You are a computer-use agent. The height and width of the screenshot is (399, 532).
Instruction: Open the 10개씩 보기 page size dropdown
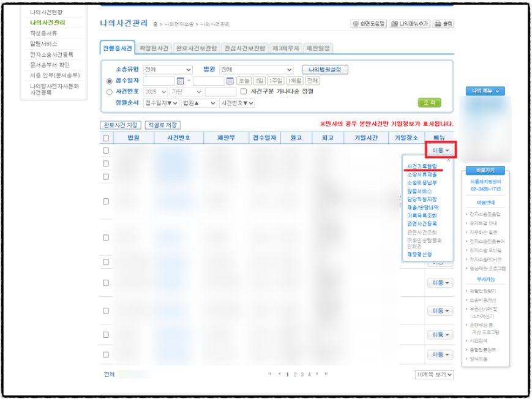[x=434, y=375]
